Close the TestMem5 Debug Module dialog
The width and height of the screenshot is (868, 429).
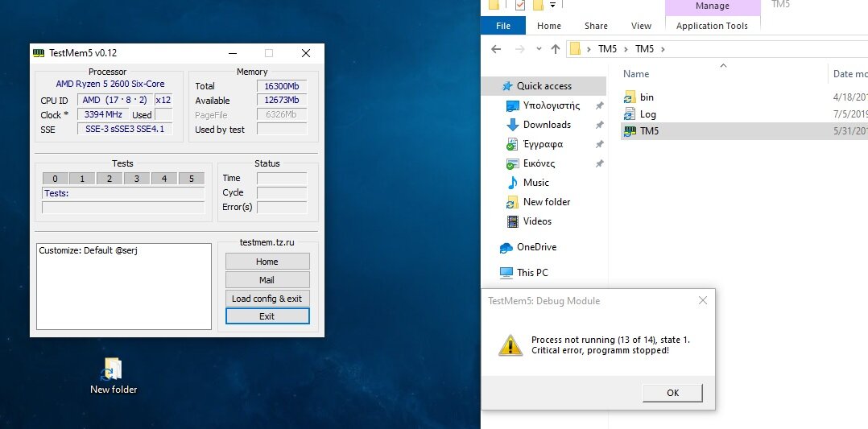click(702, 300)
